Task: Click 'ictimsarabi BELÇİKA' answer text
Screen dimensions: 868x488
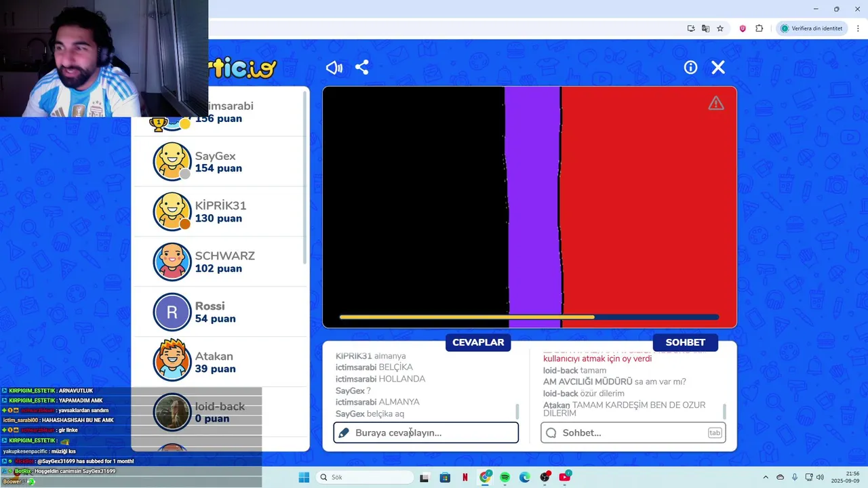Action: point(374,367)
